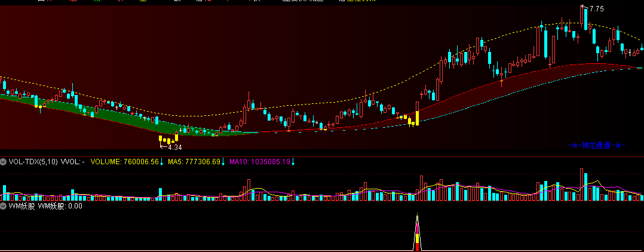This screenshot has height=252, width=644.
Task: Click the VOLUME: 760006.56 reading
Action: pos(124,162)
